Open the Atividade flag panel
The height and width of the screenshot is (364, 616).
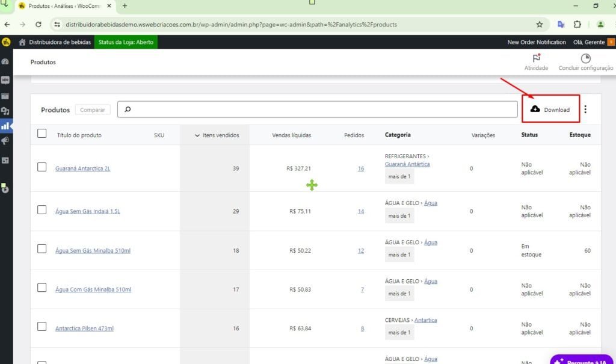click(536, 62)
